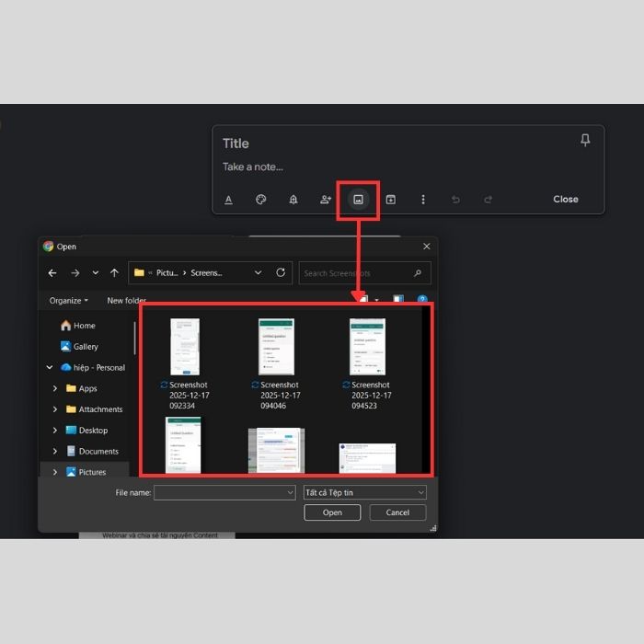
Task: Close the note editor
Action: click(x=566, y=200)
